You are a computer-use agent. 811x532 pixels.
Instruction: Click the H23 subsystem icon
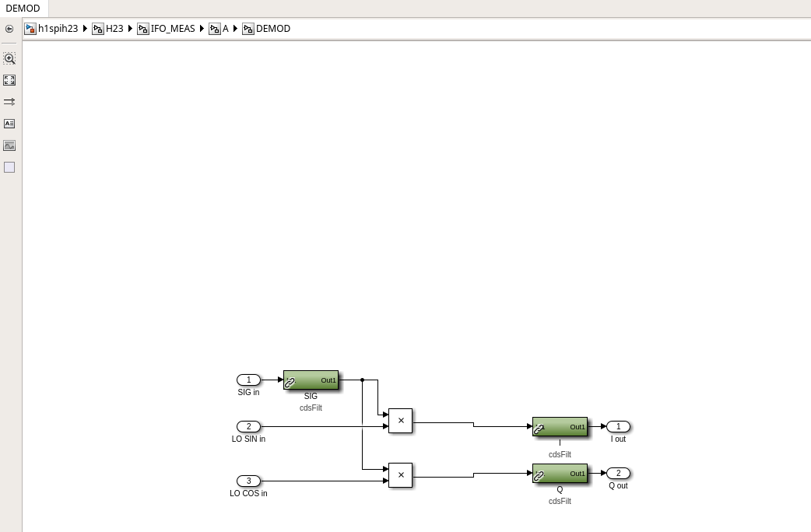click(x=98, y=29)
